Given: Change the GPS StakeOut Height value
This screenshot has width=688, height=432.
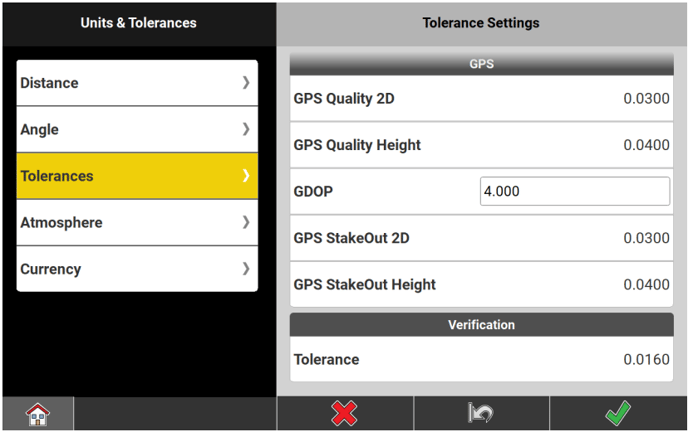Looking at the screenshot, I should tap(646, 284).
